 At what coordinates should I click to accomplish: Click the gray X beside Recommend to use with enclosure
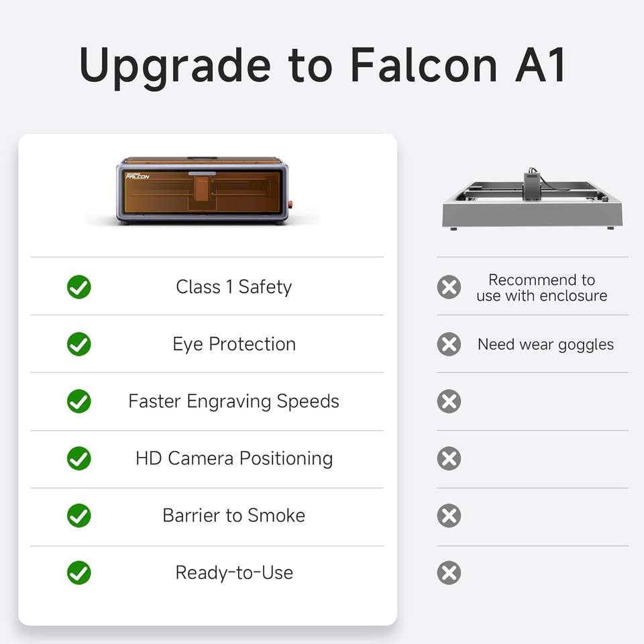[x=449, y=287]
